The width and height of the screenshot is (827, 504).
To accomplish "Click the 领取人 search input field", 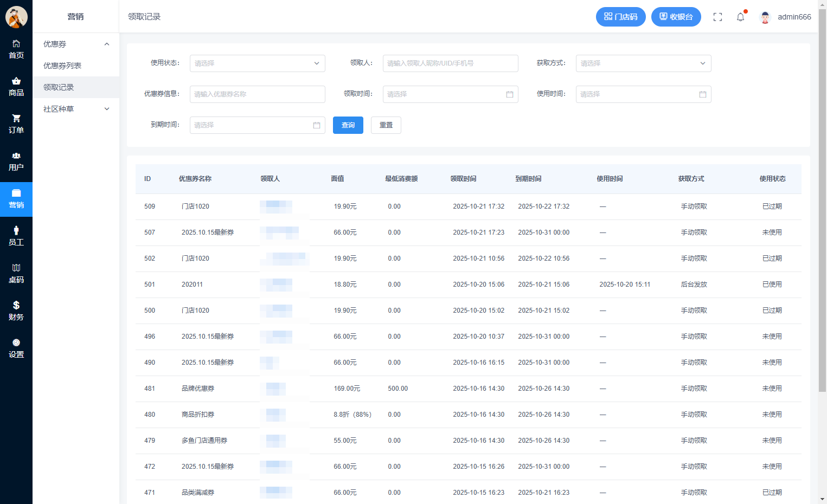I will [x=450, y=63].
